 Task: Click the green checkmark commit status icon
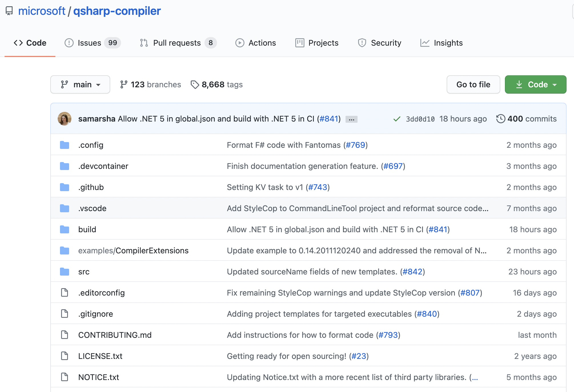397,119
